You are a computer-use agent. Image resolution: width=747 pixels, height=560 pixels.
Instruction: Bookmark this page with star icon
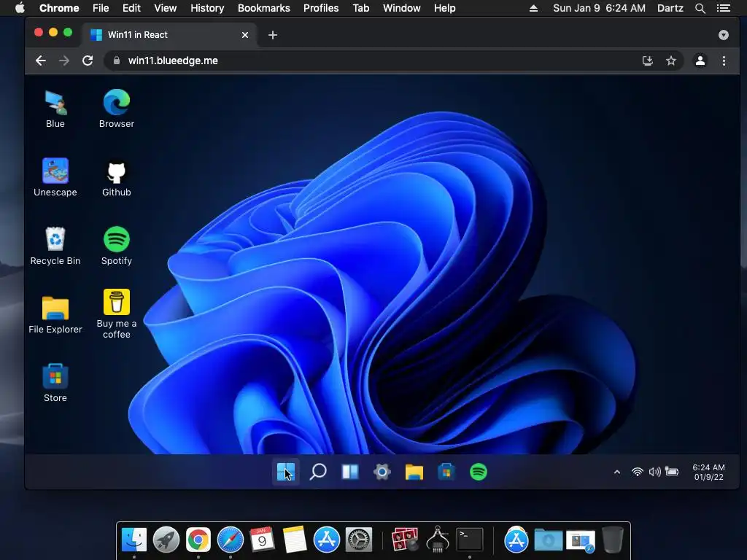pyautogui.click(x=671, y=61)
